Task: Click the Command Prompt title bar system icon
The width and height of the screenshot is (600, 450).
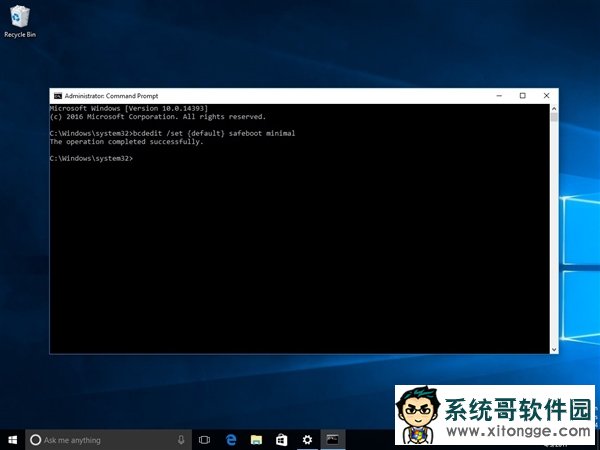Action: pyautogui.click(x=57, y=96)
